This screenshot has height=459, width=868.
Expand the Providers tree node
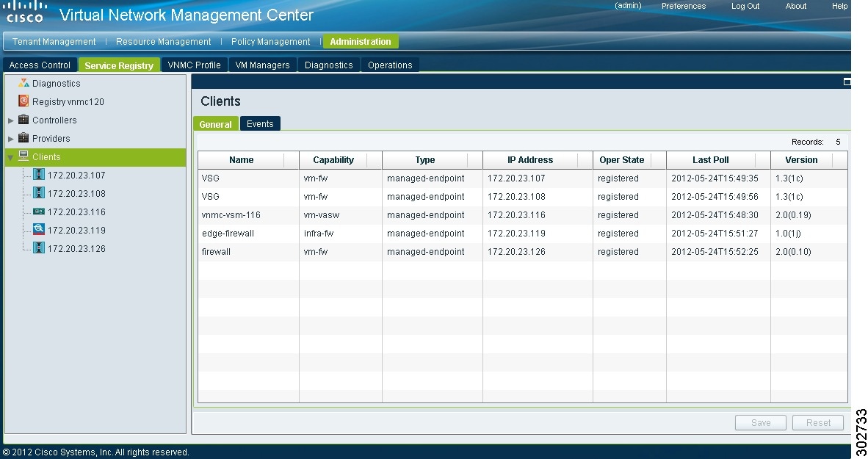[10, 138]
